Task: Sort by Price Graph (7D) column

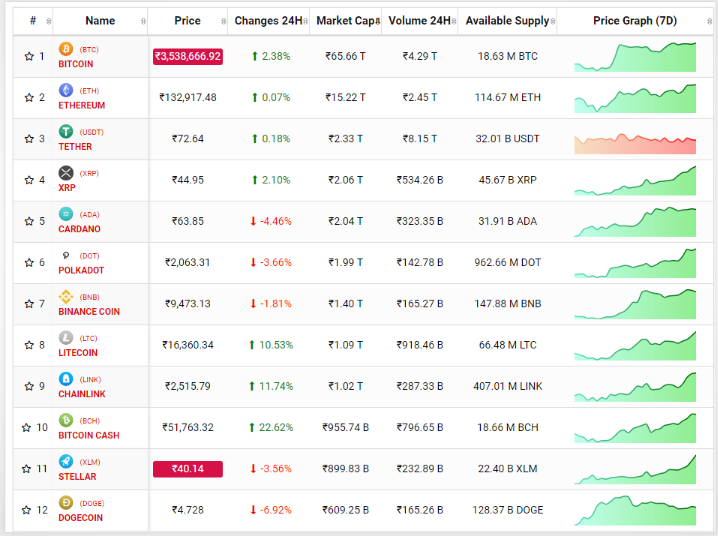Action: click(635, 21)
